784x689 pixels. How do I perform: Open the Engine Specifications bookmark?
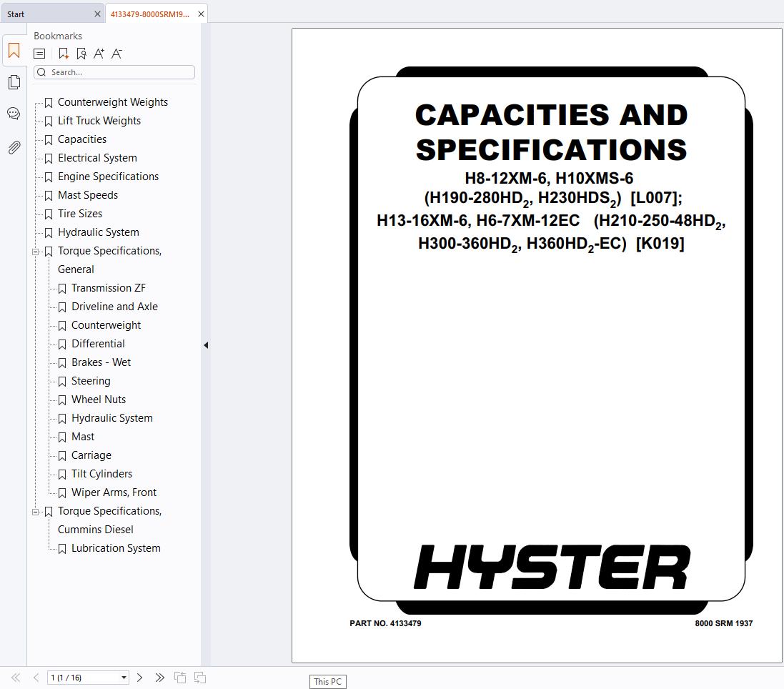point(108,176)
